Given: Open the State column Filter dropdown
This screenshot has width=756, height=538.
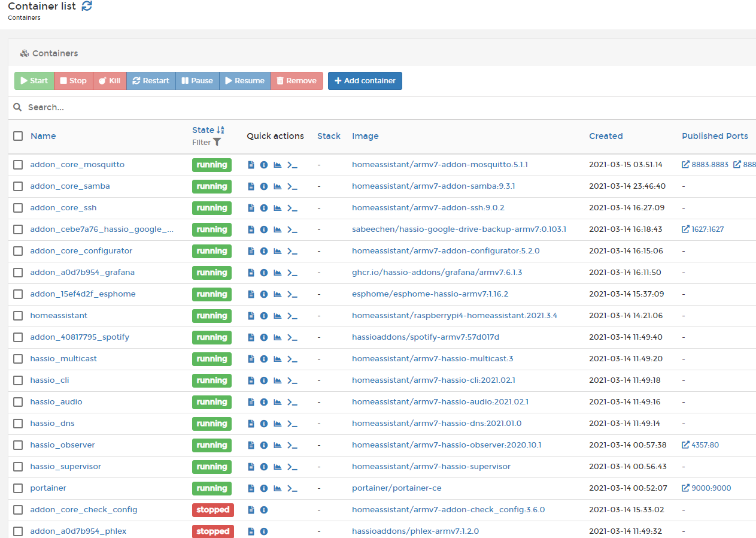Looking at the screenshot, I should (207, 143).
